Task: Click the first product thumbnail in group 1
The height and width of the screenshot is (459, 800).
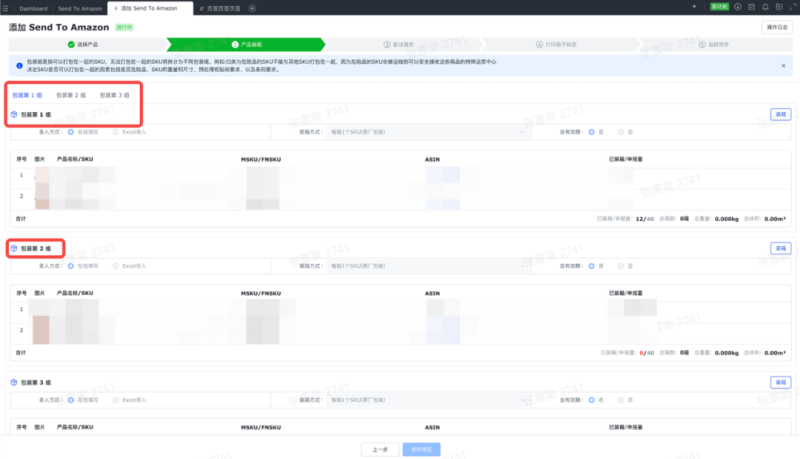Action: coord(42,176)
